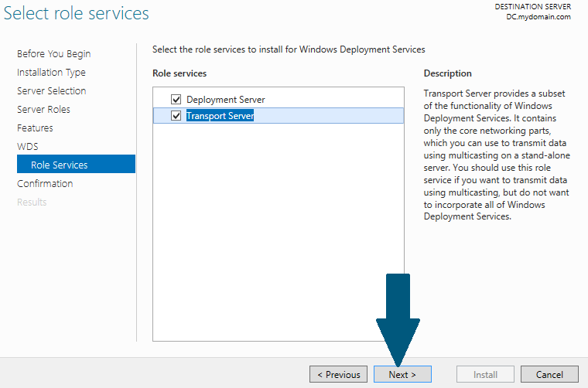Open the WDS wizard page

tap(27, 146)
